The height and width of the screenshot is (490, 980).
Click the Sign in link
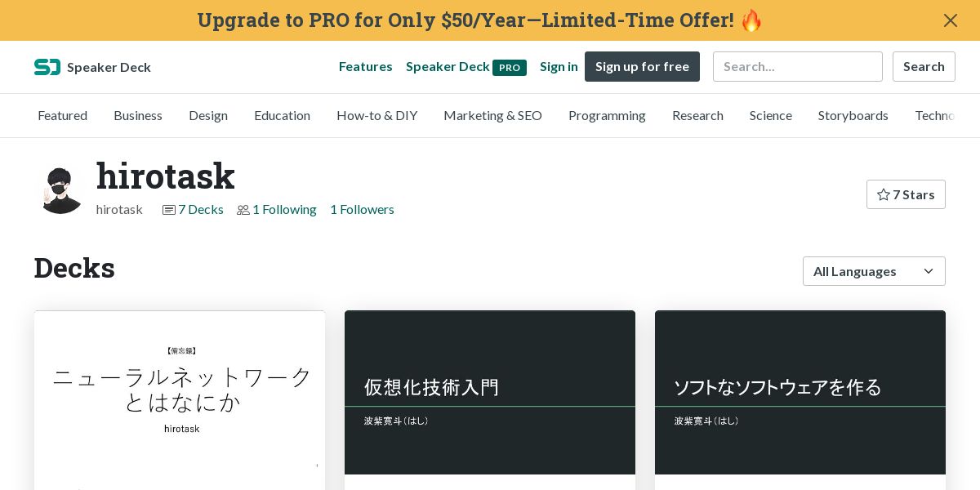[559, 66]
